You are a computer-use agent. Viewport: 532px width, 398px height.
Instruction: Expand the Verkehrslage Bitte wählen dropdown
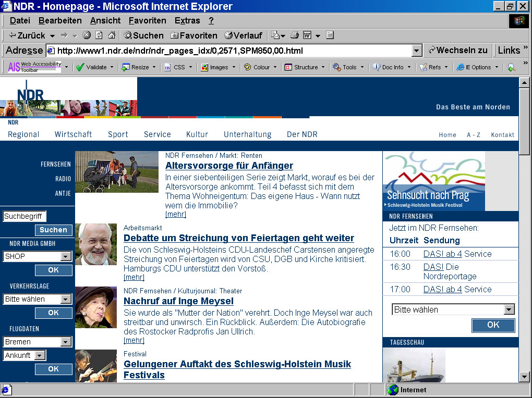(x=66, y=300)
